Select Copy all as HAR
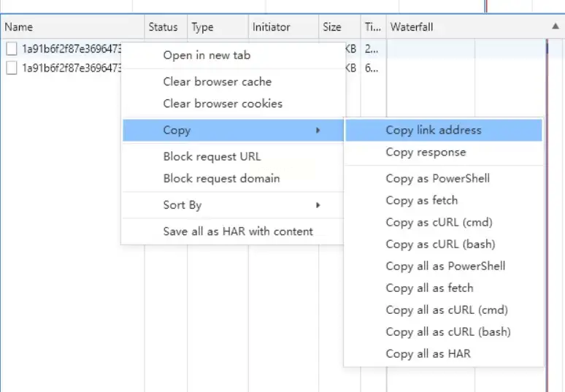The image size is (565, 392). (x=428, y=353)
